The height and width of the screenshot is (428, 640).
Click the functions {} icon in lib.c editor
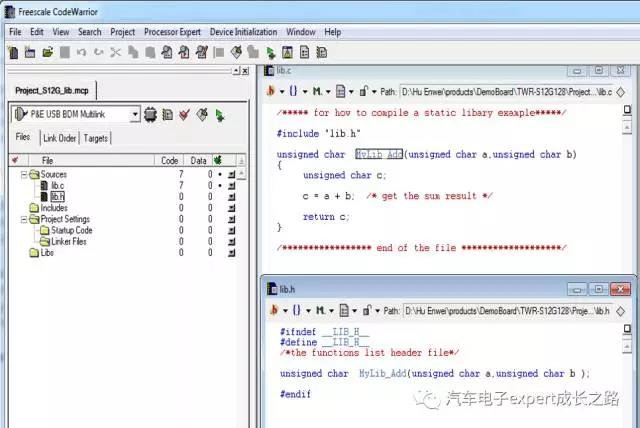[x=296, y=91]
